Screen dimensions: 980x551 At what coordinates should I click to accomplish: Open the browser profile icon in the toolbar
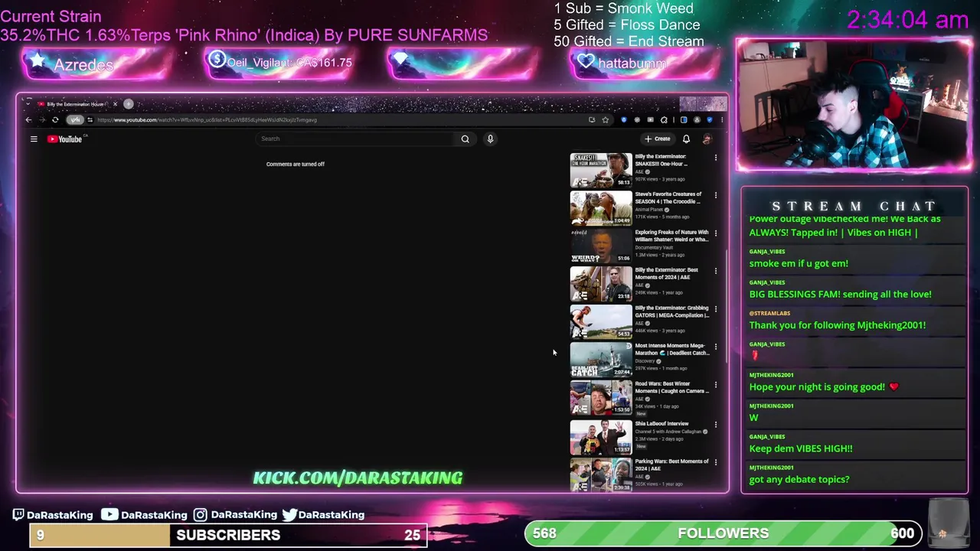coord(697,119)
